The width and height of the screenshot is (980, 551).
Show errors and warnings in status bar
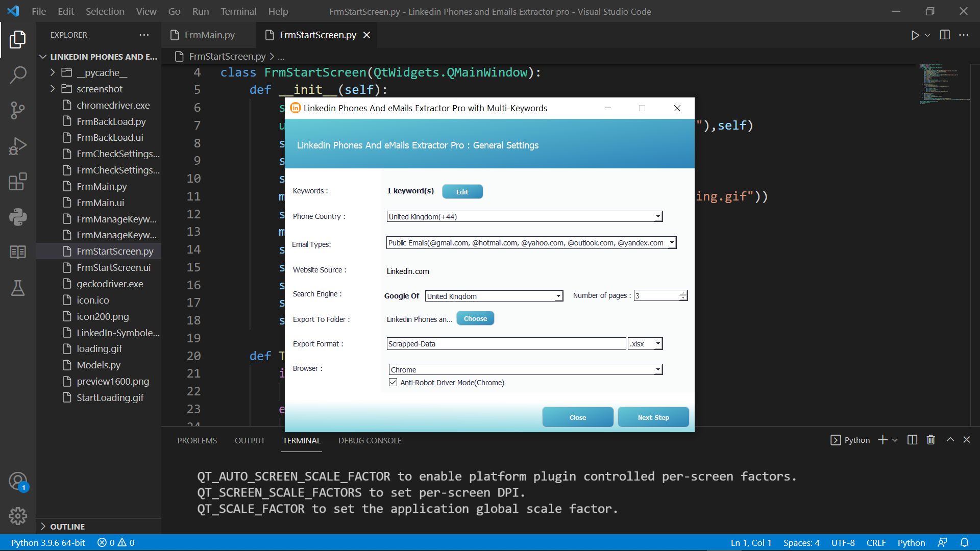point(116,542)
